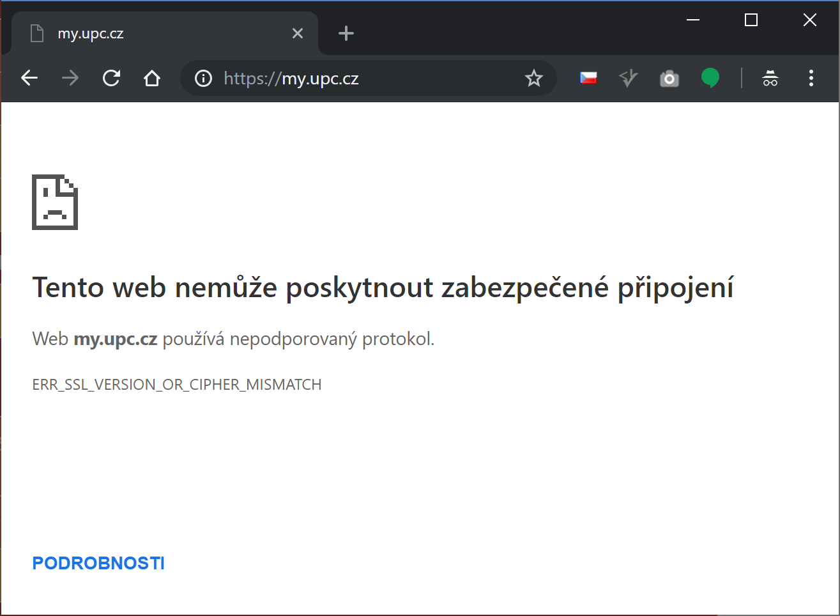Click the address bar URL field
Screen dimensions: 840x616
(x=370, y=79)
